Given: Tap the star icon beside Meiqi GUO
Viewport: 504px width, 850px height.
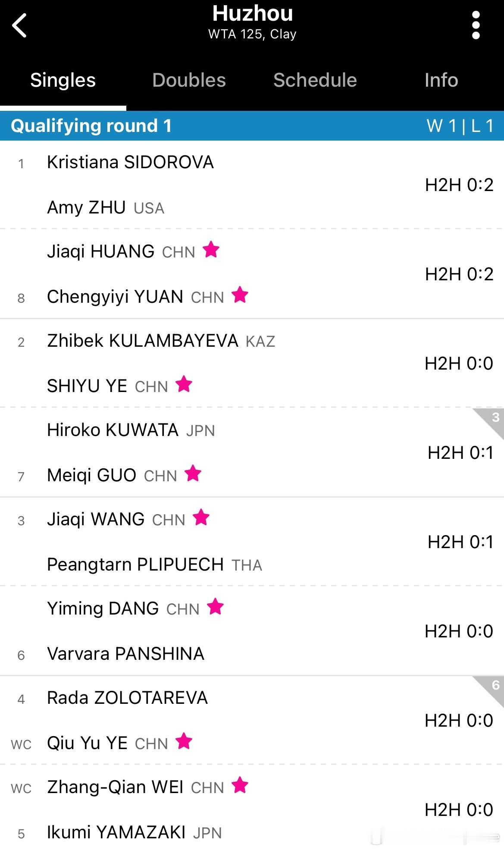Looking at the screenshot, I should click(193, 473).
